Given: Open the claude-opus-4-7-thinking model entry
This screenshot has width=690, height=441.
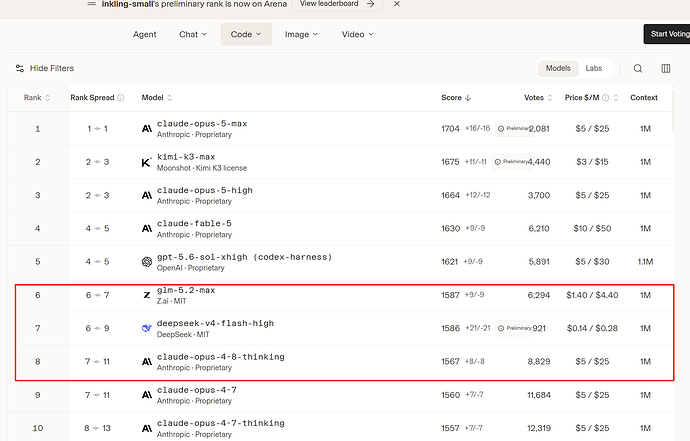Looking at the screenshot, I should pyautogui.click(x=220, y=423).
